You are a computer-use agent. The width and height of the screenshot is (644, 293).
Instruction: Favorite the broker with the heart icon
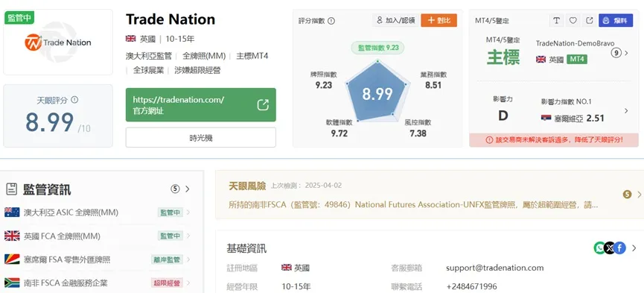click(x=573, y=21)
